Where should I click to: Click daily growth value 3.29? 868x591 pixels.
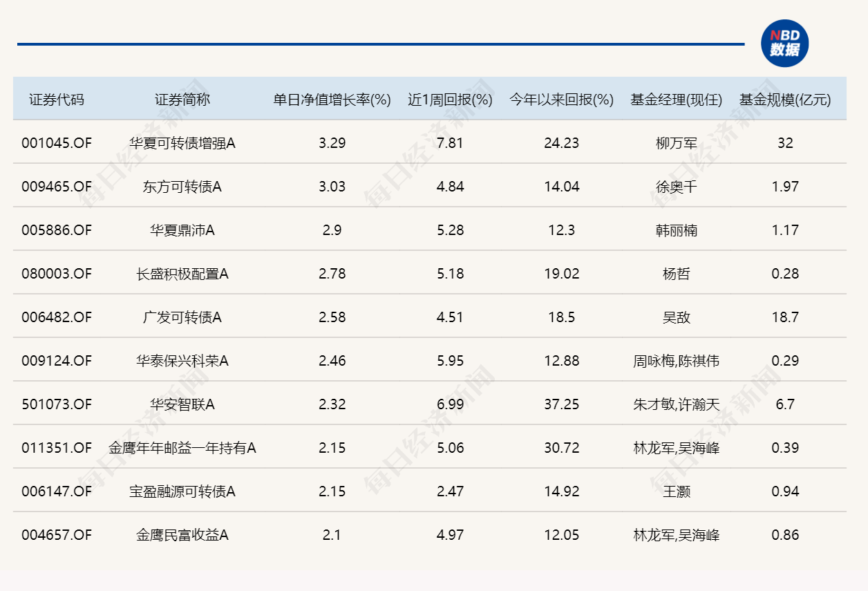tap(332, 143)
